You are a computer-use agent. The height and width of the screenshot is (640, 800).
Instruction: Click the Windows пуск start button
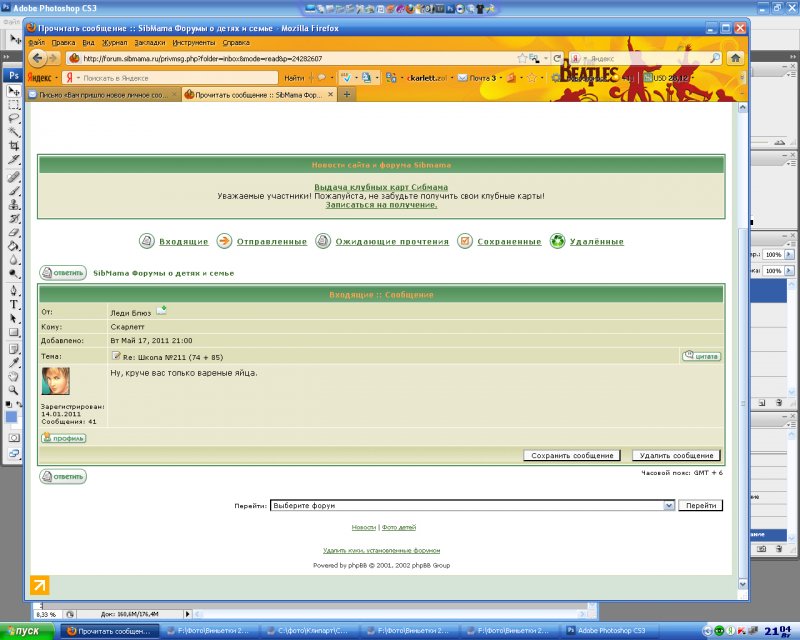pos(26,631)
